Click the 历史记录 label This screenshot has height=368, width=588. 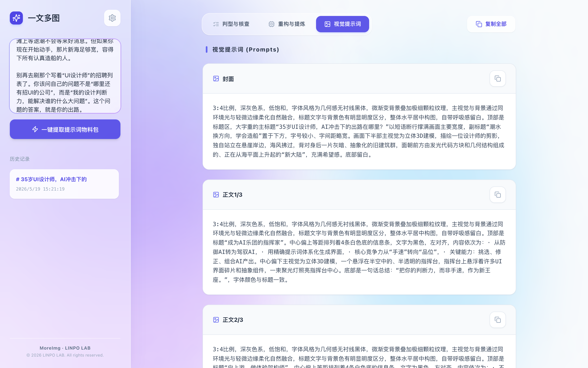click(x=20, y=159)
